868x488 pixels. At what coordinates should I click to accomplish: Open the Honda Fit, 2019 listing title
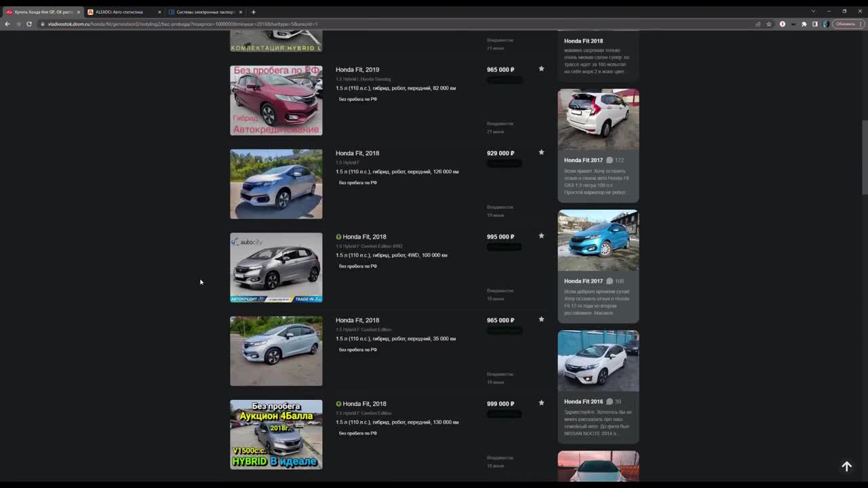coord(357,70)
